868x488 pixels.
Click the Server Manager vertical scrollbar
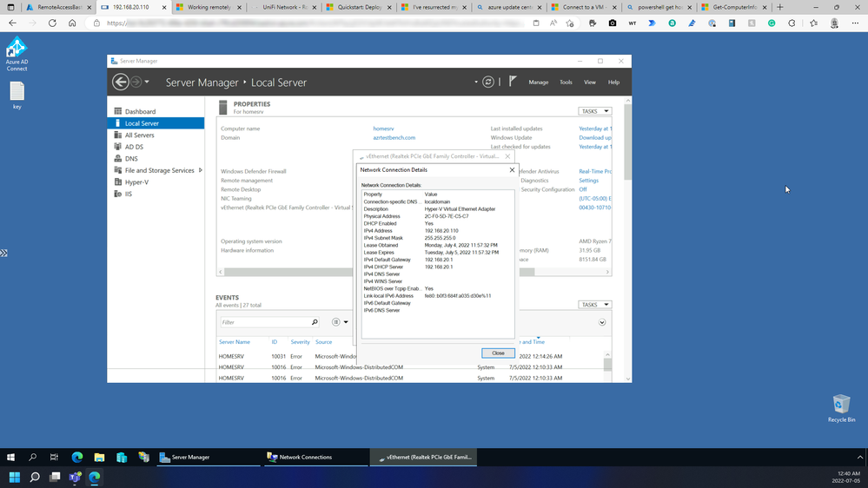[627, 141]
